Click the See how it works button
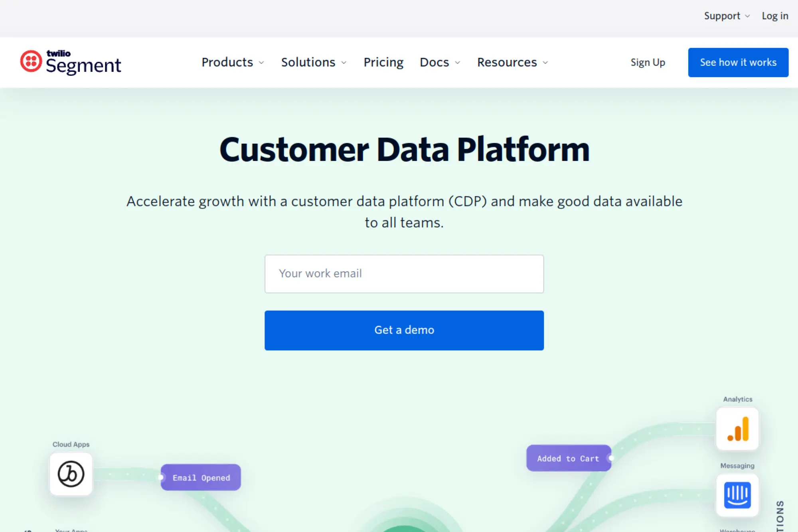Image resolution: width=798 pixels, height=532 pixels. 738,62
